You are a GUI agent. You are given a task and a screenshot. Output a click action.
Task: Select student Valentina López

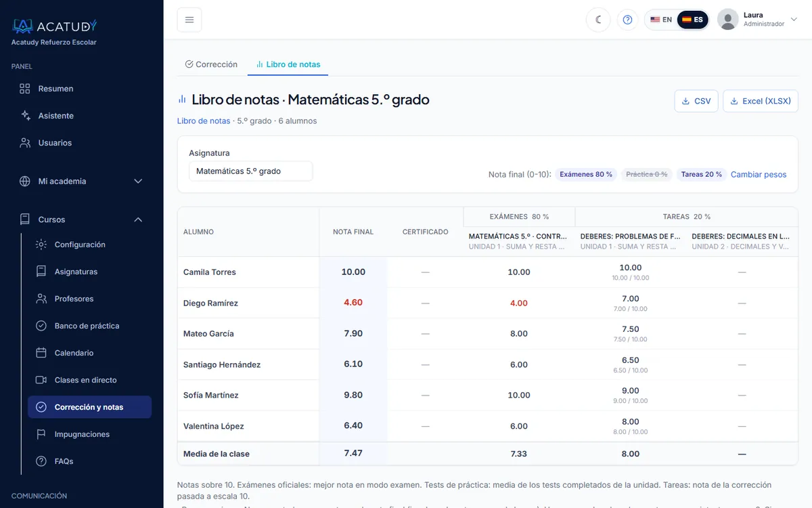tap(214, 427)
